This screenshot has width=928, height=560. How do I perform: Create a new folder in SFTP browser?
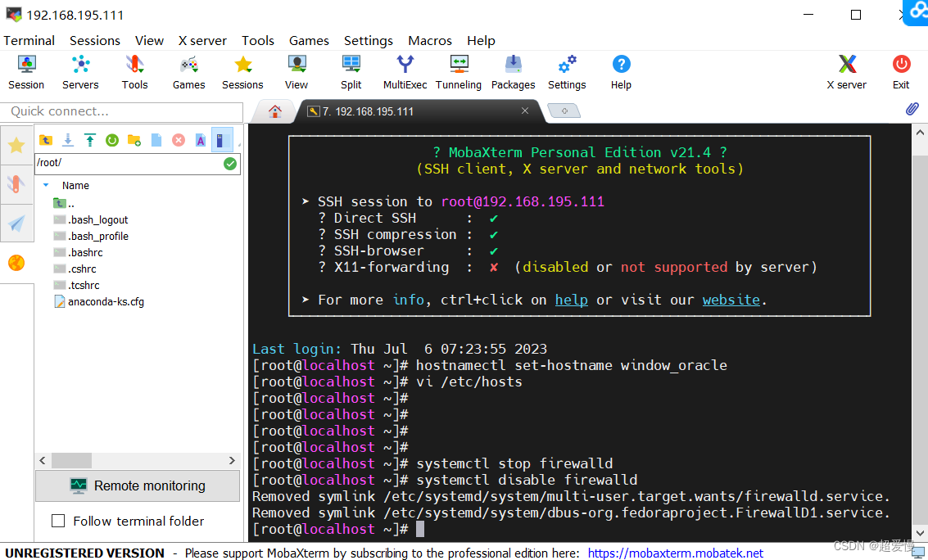pyautogui.click(x=134, y=140)
